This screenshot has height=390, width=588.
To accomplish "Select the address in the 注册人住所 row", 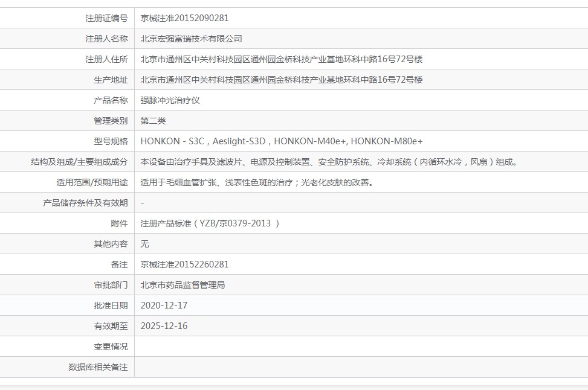I will 282,59.
